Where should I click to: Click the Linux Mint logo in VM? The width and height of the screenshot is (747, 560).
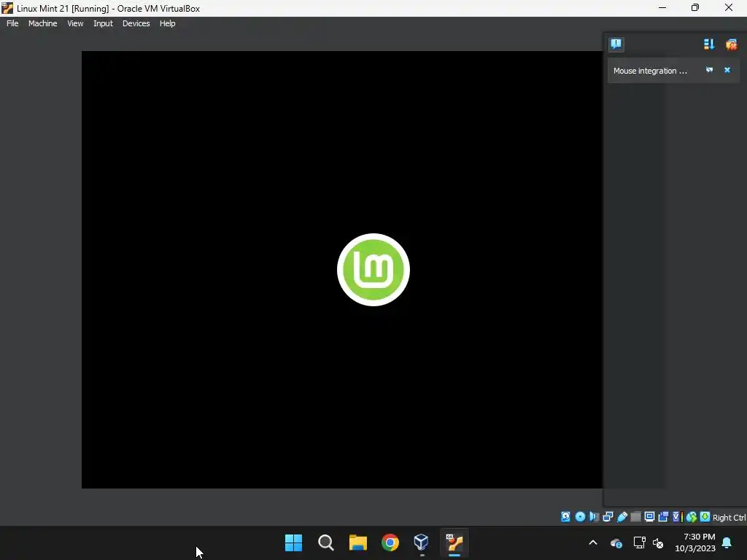[x=373, y=270]
